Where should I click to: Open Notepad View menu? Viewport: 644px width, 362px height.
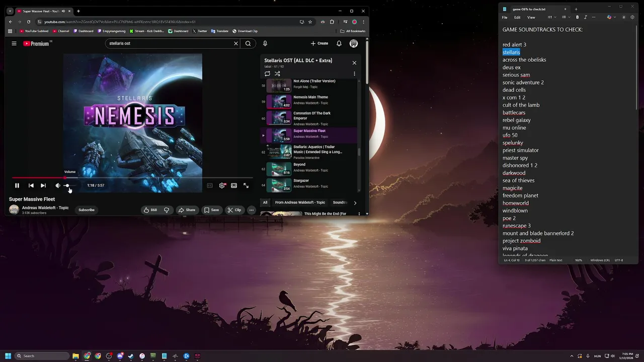pos(531,17)
